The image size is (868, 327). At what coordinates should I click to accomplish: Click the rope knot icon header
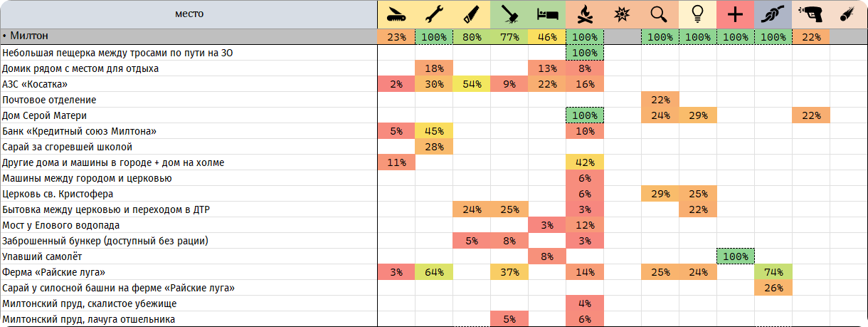(773, 14)
